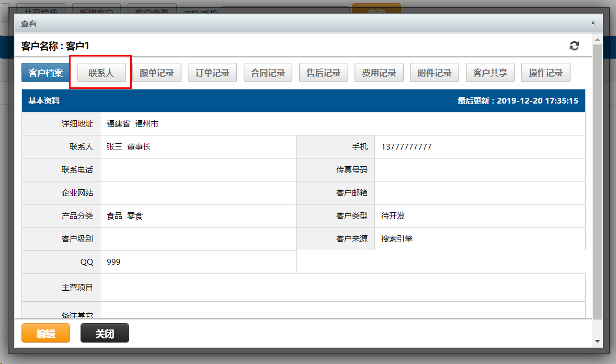This screenshot has width=616, height=364.
Task: Click the 客户级别 field label
Action: point(77,238)
